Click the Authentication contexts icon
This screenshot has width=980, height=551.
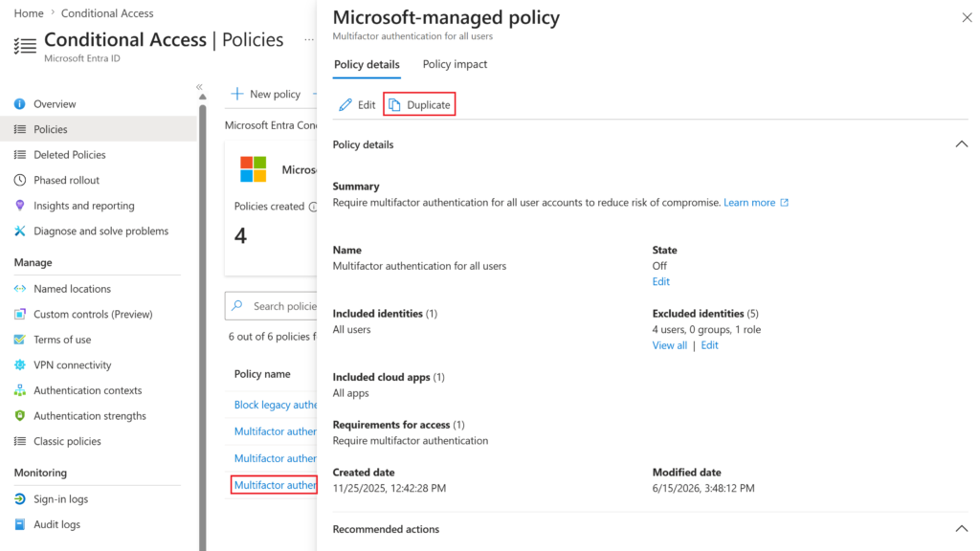coord(20,390)
